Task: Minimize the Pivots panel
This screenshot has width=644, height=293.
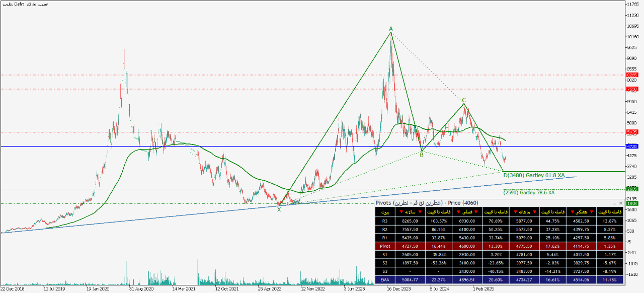Action: coord(615,203)
